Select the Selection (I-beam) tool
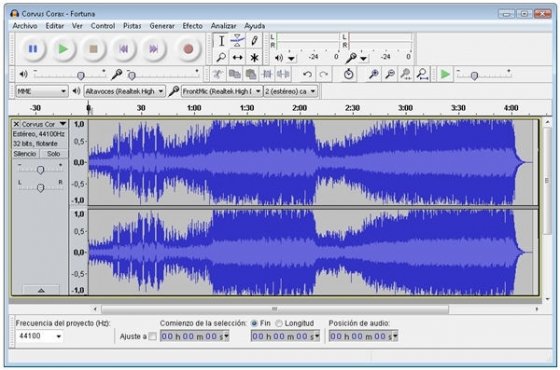 click(x=221, y=41)
